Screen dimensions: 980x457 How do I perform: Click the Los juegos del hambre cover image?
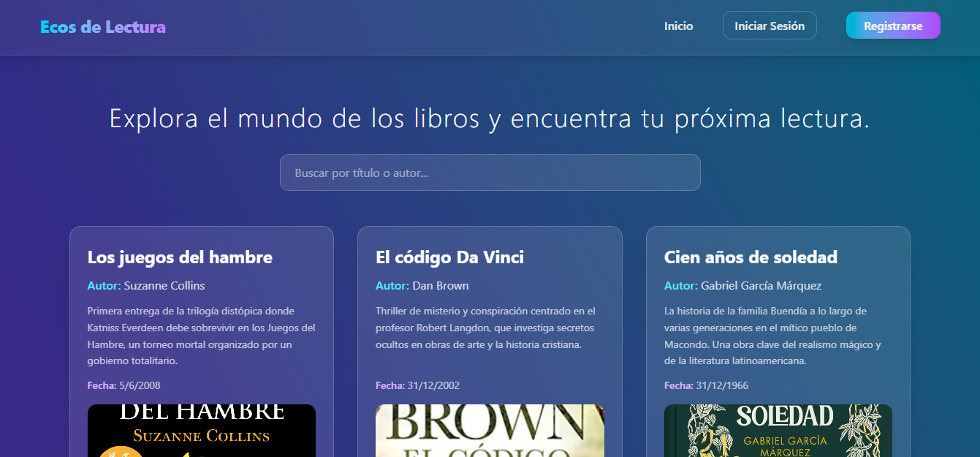pos(201,431)
